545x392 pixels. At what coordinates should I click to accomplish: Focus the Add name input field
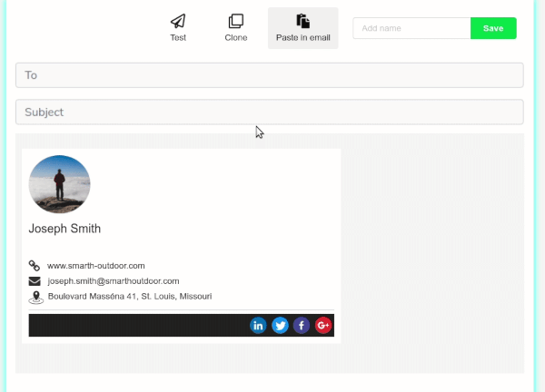coord(411,28)
